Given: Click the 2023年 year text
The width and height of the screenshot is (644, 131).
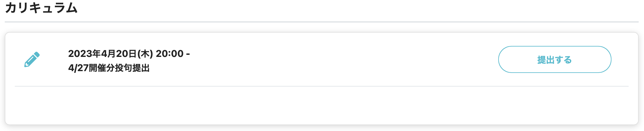Looking at the screenshot, I should pyautogui.click(x=85, y=54).
